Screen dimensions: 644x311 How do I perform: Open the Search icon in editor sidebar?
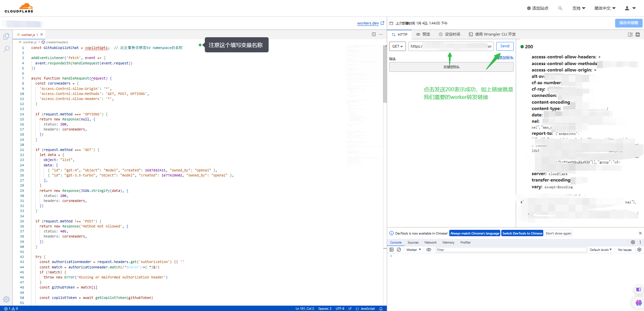[x=6, y=49]
